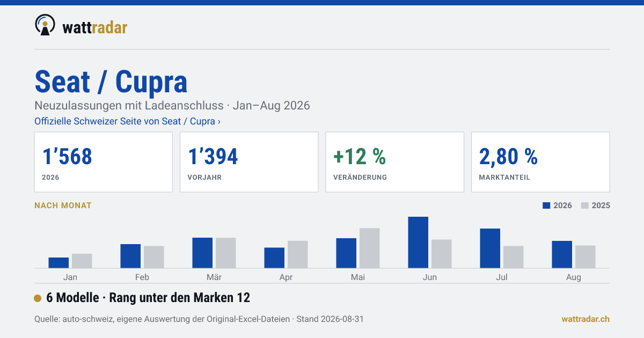Screen dimensions: 644x338
Task: Click the Neuzulassungen mit Ladeanschluss subtitle
Action: [x=172, y=105]
